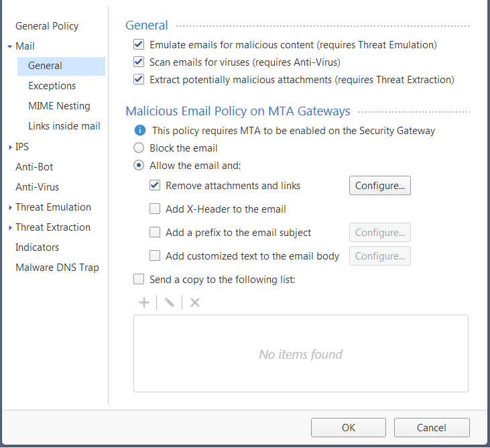This screenshot has width=490, height=448.
Task: Open the MIME Nesting page
Action: coord(59,106)
